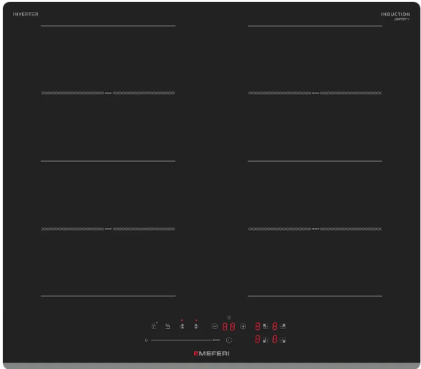The height and width of the screenshot is (369, 421).
Task: Decrease timer with the minus button
Action: (x=215, y=326)
